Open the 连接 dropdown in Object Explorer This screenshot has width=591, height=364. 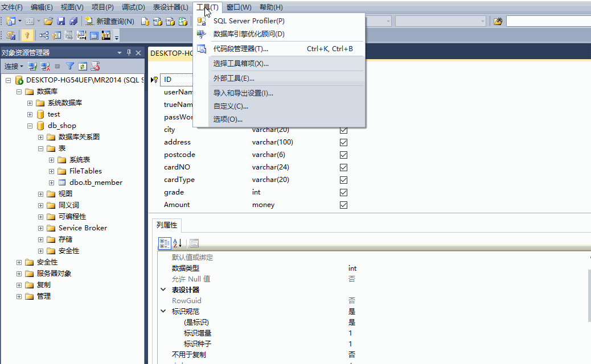pyautogui.click(x=13, y=66)
